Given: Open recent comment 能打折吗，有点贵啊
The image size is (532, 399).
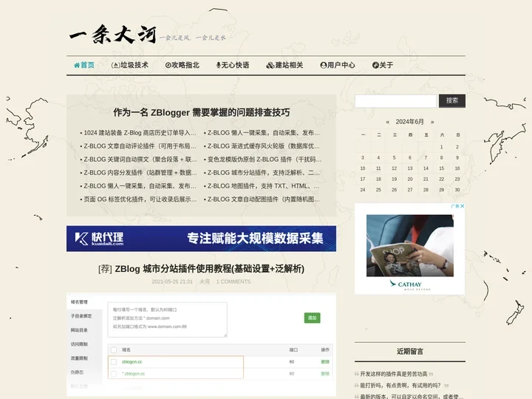Looking at the screenshot, I should tap(400, 386).
